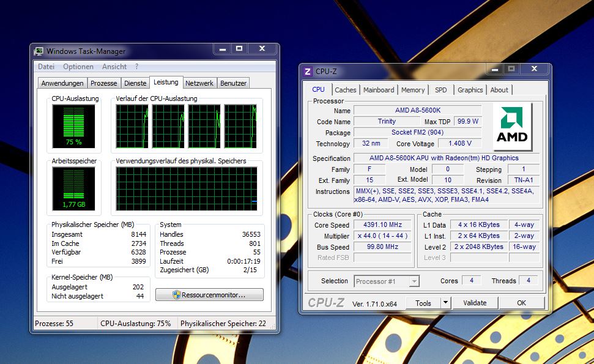594x364 pixels.
Task: Open the ? help menu
Action: pos(137,66)
